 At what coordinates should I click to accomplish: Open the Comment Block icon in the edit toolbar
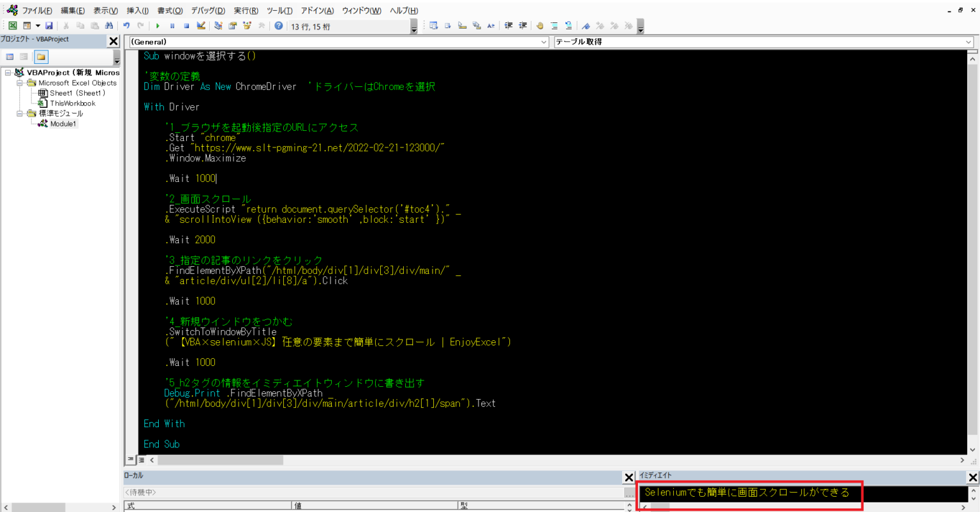[x=554, y=26]
